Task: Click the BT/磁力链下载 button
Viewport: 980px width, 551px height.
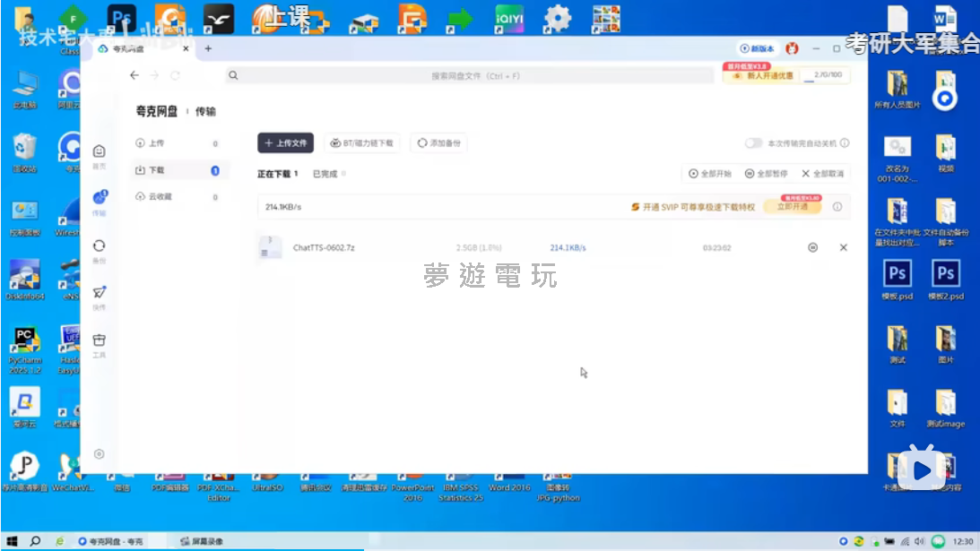Action: point(362,143)
